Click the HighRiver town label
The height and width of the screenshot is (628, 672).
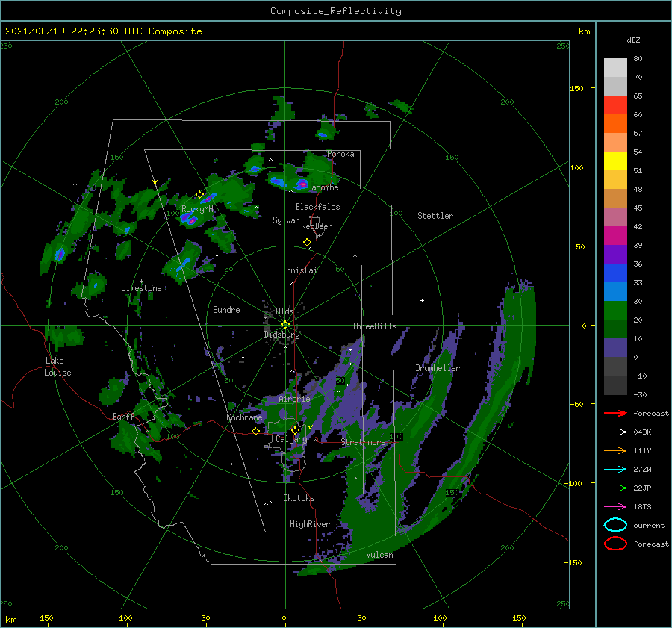pos(310,524)
